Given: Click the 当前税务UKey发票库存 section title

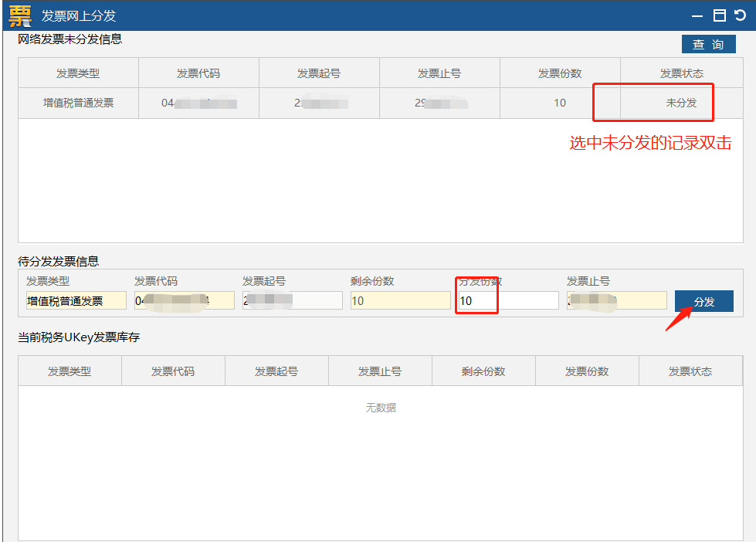Looking at the screenshot, I should tap(79, 337).
